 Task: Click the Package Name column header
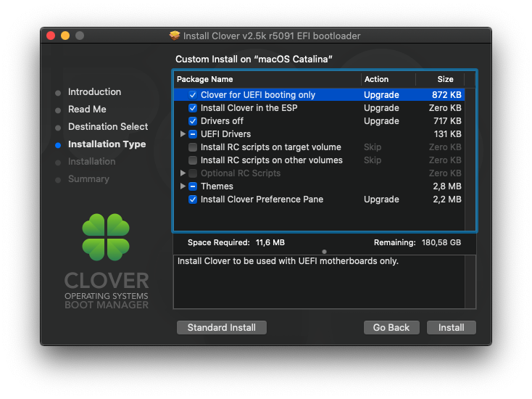click(x=267, y=79)
